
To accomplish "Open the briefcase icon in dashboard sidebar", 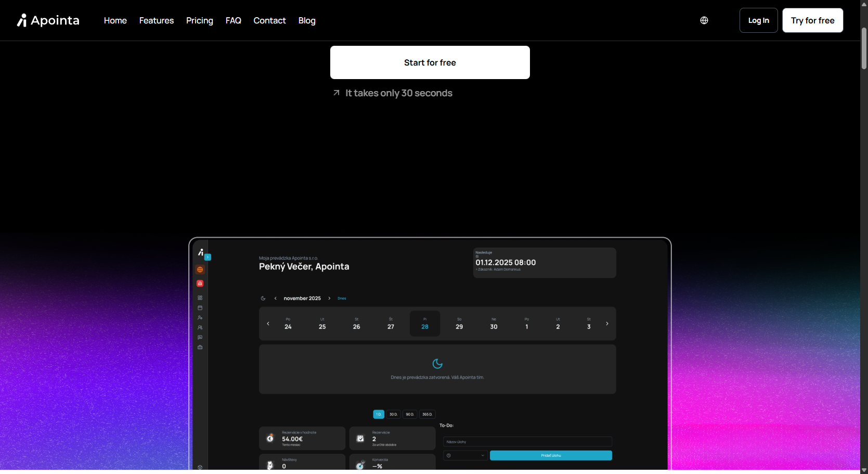I will [x=200, y=347].
